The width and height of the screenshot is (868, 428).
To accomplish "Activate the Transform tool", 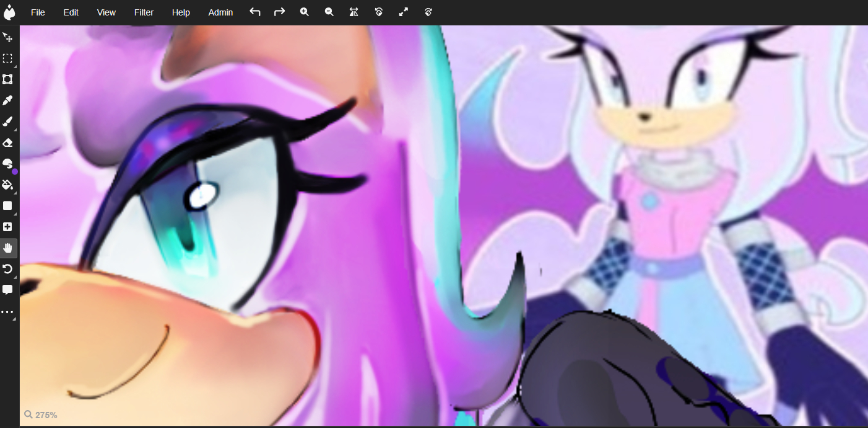I will coord(7,79).
